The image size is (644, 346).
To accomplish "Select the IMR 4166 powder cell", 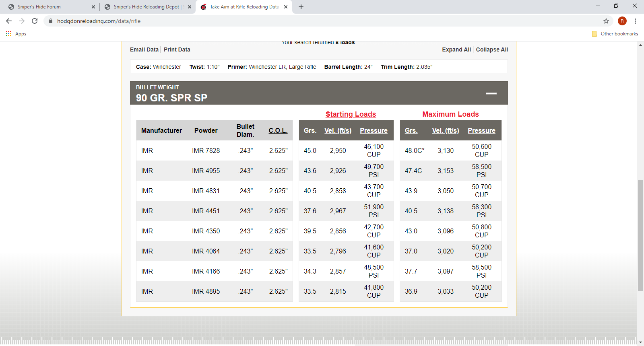I will (206, 271).
